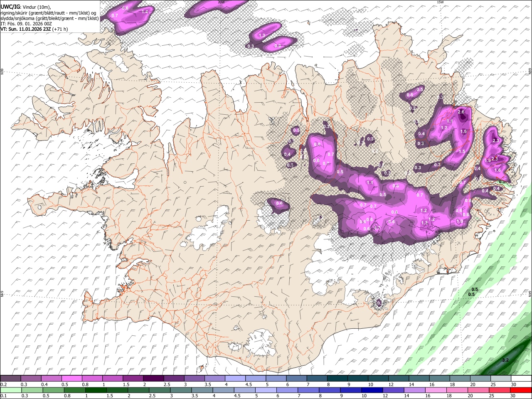The height and width of the screenshot is (399, 532).
Task: Click the 'slydda/snjókoma' legend description line
Action: pyautogui.click(x=49, y=18)
